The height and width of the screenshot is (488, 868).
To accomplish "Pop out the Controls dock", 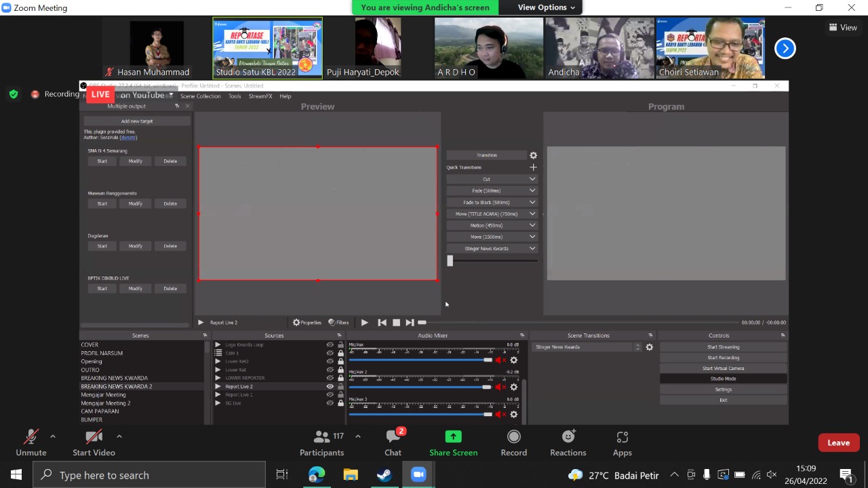I will pyautogui.click(x=783, y=335).
